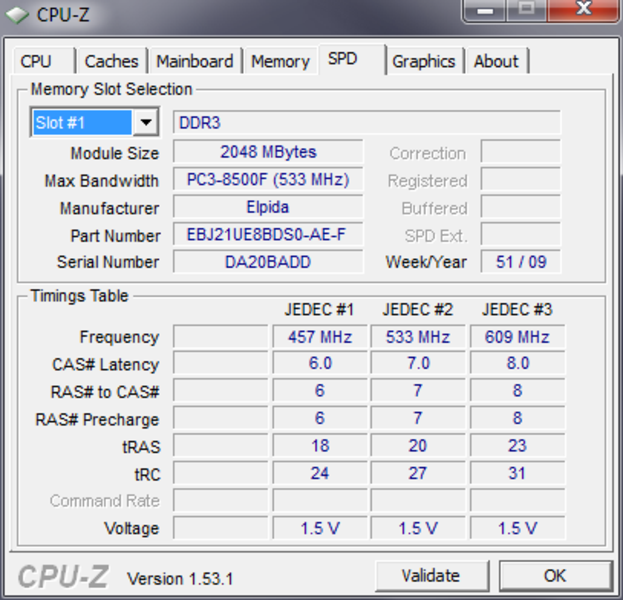Select the Slot #1 combo box text
Viewport: 623px width, 600px height.
[82, 122]
